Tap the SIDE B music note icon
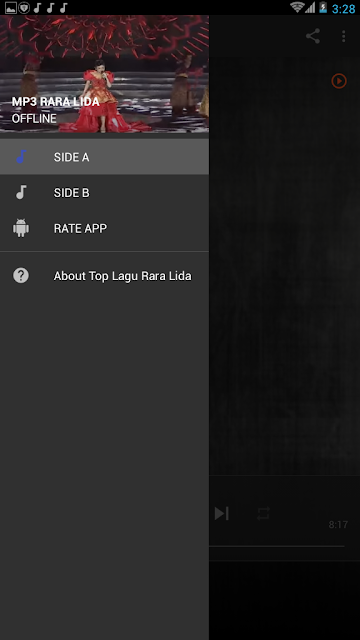Image resolution: width=360 pixels, height=640 pixels. coord(21,192)
